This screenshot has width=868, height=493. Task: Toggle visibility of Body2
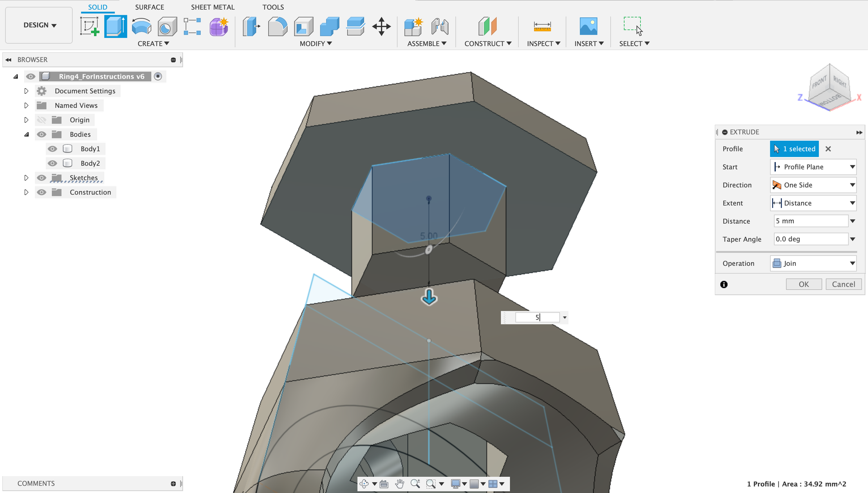click(x=52, y=163)
